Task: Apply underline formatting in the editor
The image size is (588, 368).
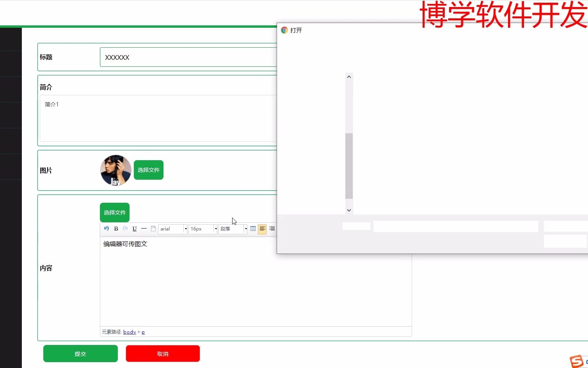Action: (x=134, y=229)
